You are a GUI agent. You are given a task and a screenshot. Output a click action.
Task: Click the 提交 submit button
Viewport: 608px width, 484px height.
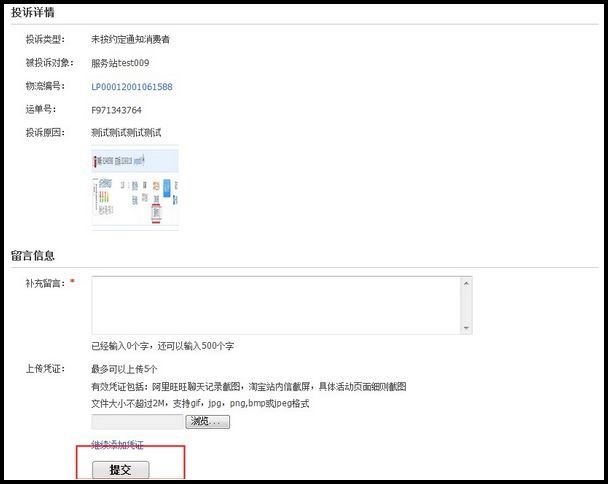click(120, 469)
